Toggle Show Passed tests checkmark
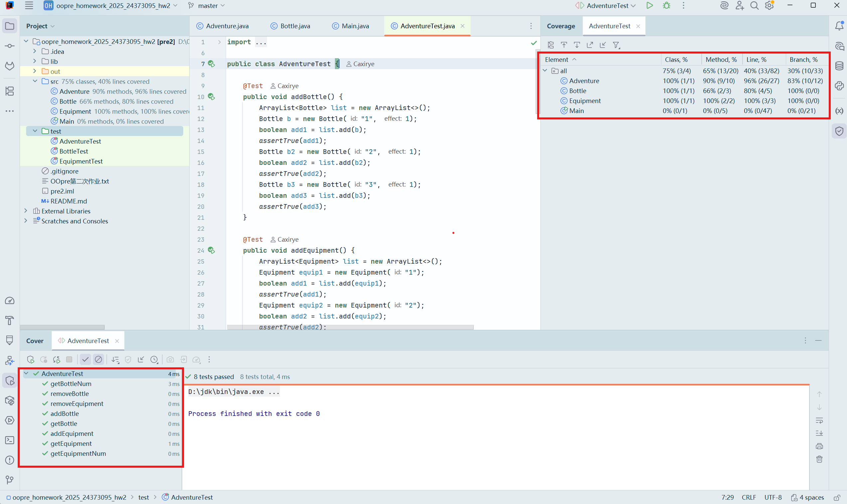The height and width of the screenshot is (504, 847). pyautogui.click(x=85, y=359)
